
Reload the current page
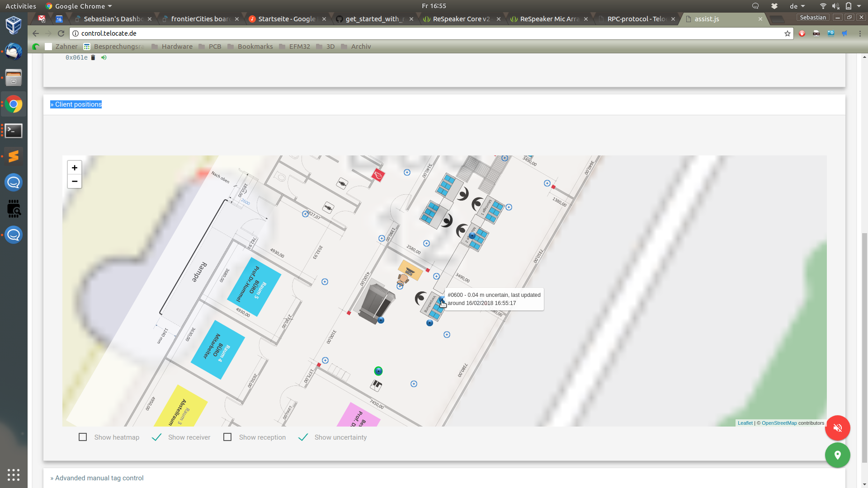61,33
